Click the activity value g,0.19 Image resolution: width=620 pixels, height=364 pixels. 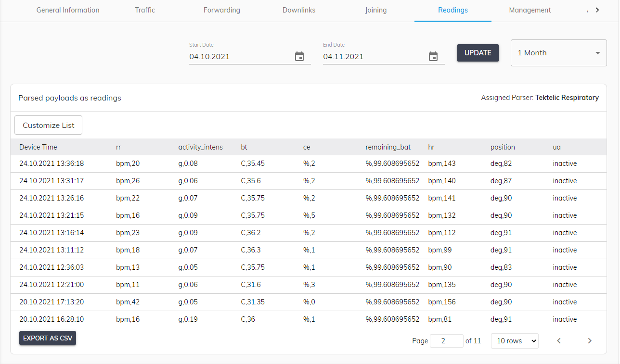click(x=188, y=319)
